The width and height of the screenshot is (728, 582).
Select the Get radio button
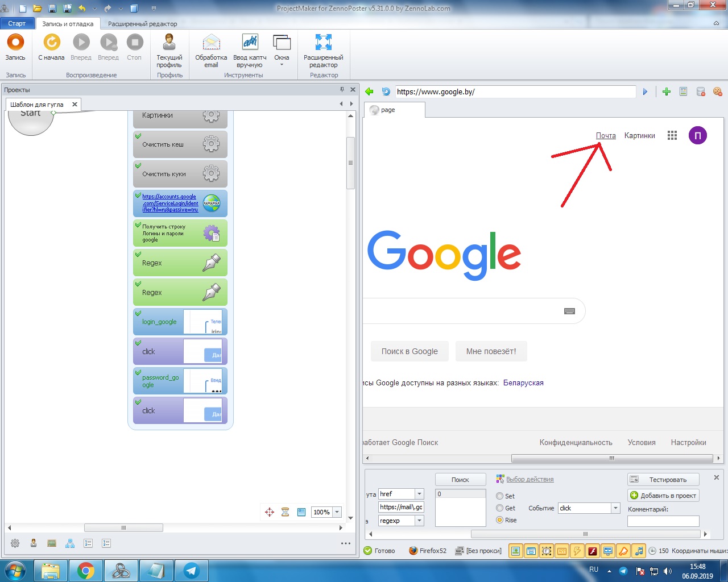pos(500,508)
